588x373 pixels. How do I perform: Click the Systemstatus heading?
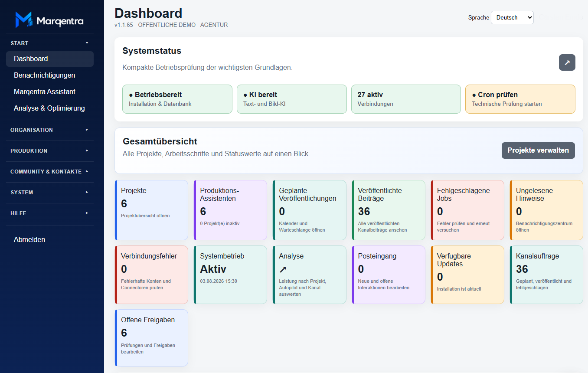point(152,51)
